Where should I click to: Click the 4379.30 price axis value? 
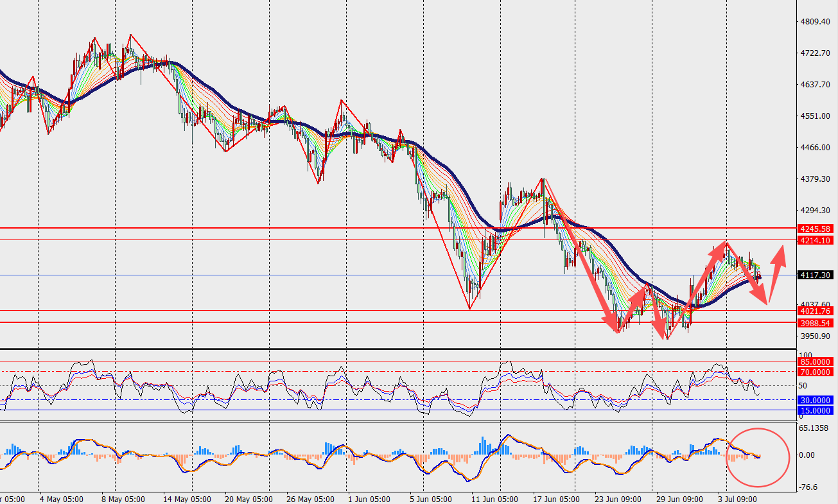coord(817,179)
